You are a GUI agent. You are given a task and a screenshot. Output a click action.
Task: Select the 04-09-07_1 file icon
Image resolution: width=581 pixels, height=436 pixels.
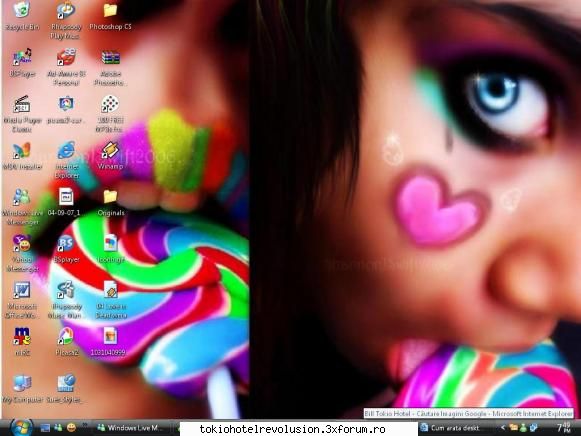65,203
